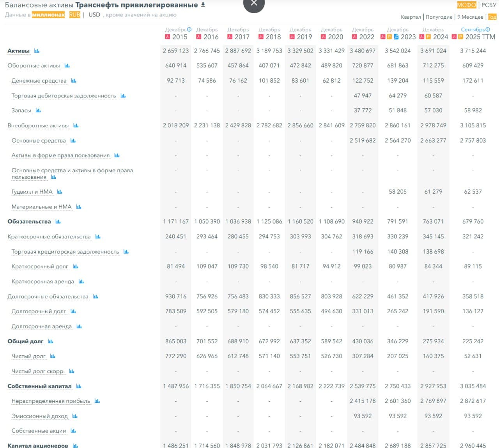Select МСФО reporting standard
The height and width of the screenshot is (448, 499).
pyautogui.click(x=466, y=5)
